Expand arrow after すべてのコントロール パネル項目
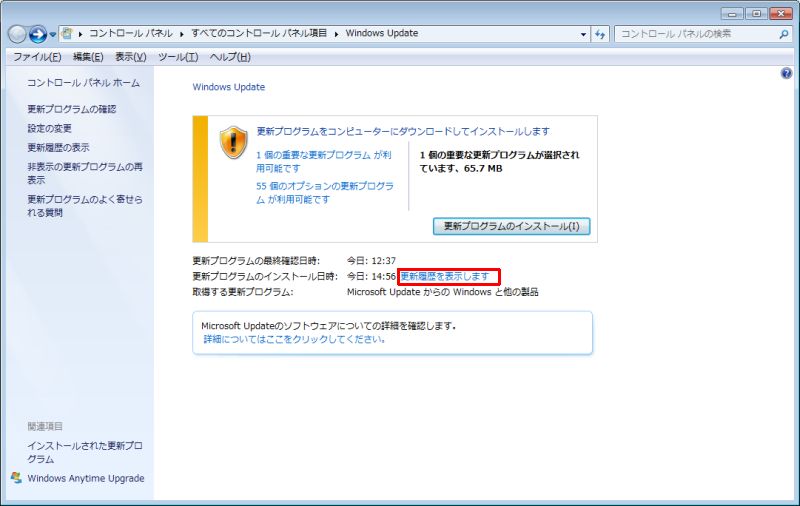Viewport: 800px width, 506px height. (336, 34)
